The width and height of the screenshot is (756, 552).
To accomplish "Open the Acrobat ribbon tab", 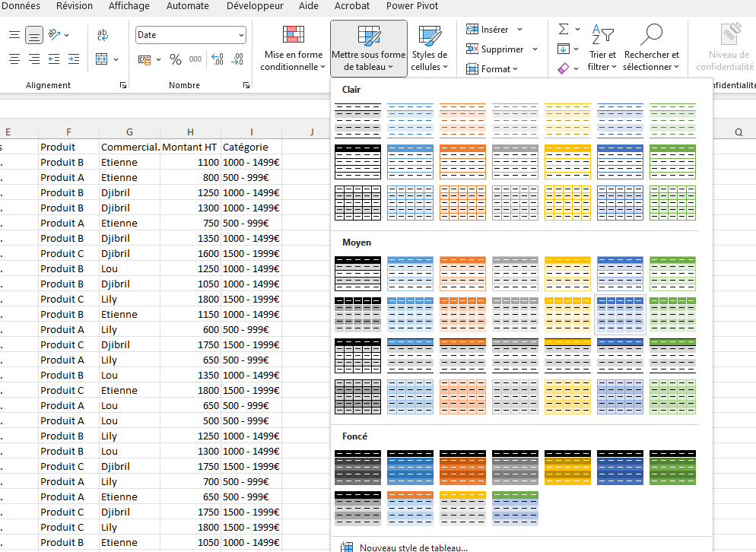I will click(x=352, y=6).
